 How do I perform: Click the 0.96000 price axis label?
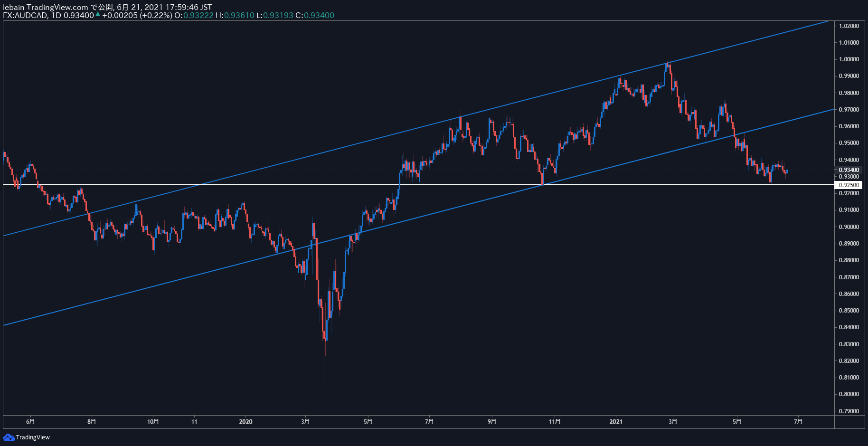[849, 126]
